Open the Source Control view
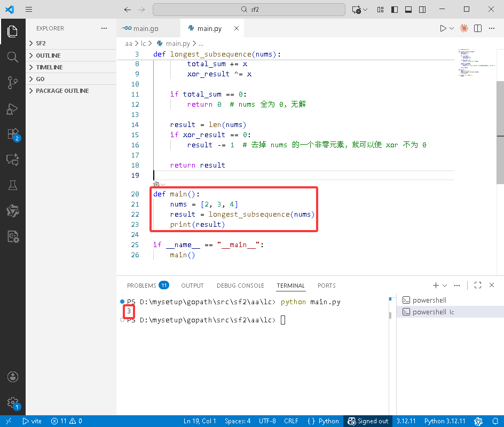Image resolution: width=504 pixels, height=427 pixels. pyautogui.click(x=12, y=83)
